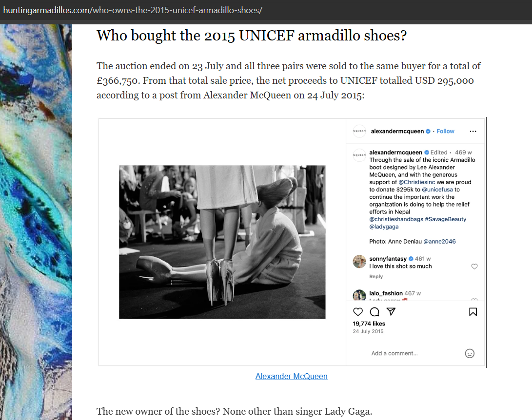
Task: Open the comment bubble icon on the post
Action: pyautogui.click(x=374, y=311)
